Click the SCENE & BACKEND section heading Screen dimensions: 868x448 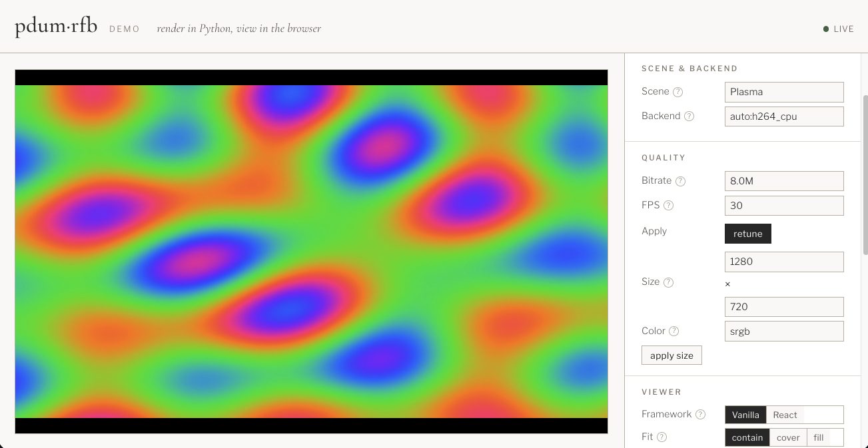(x=689, y=69)
